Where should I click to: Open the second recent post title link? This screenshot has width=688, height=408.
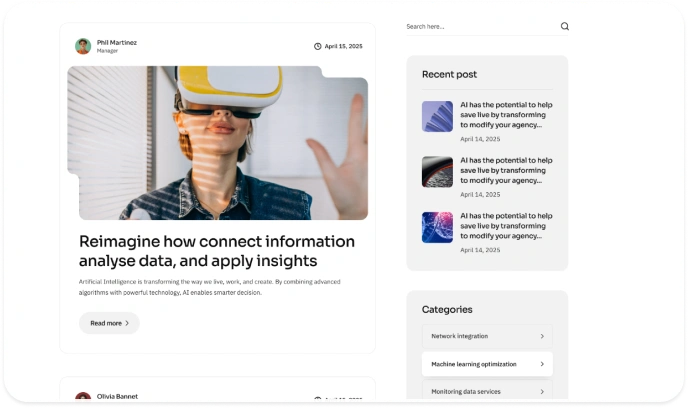point(506,170)
